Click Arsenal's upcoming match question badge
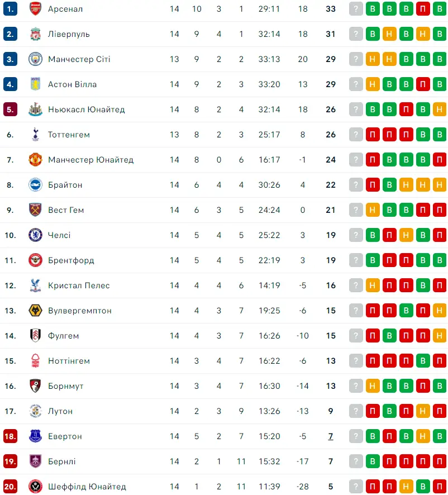This screenshot has height=495, width=448. pyautogui.click(x=356, y=9)
